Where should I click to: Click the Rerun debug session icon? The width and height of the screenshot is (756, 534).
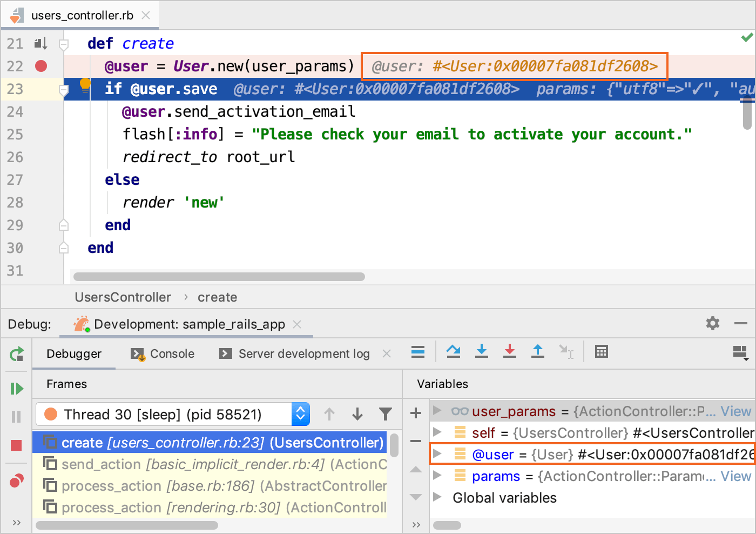[x=16, y=355]
